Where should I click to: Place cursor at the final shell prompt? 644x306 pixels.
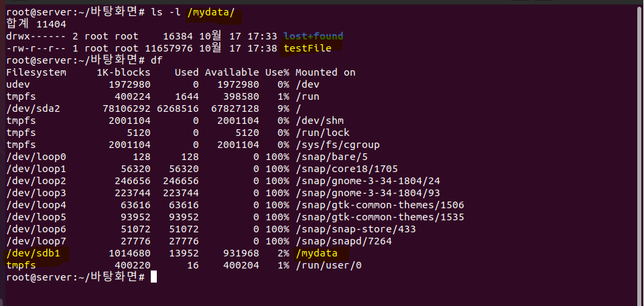[x=153, y=277]
